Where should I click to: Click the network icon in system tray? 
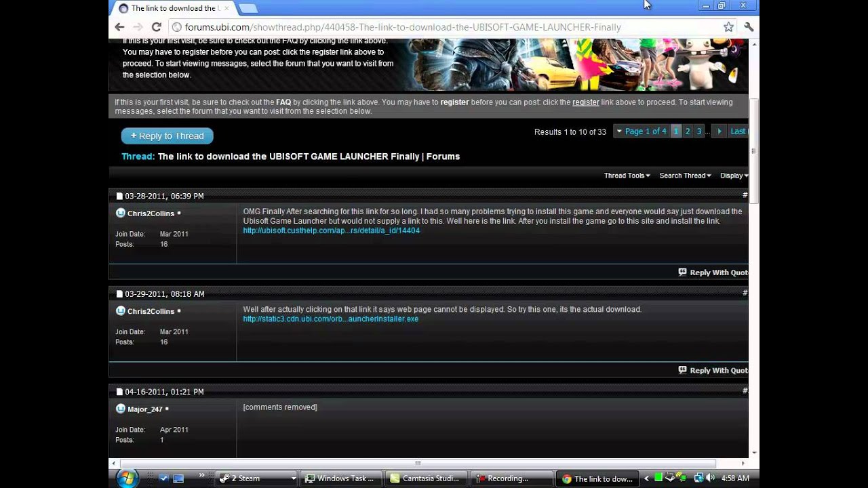coord(698,479)
